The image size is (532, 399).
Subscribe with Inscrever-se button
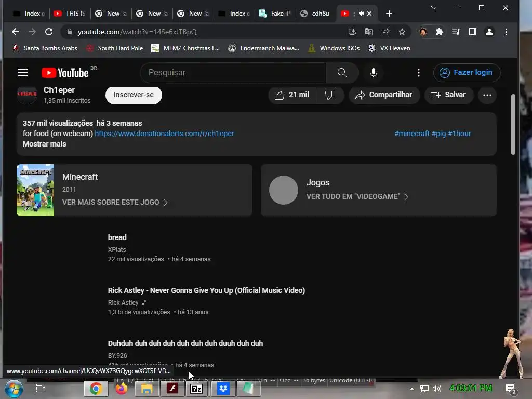click(134, 95)
